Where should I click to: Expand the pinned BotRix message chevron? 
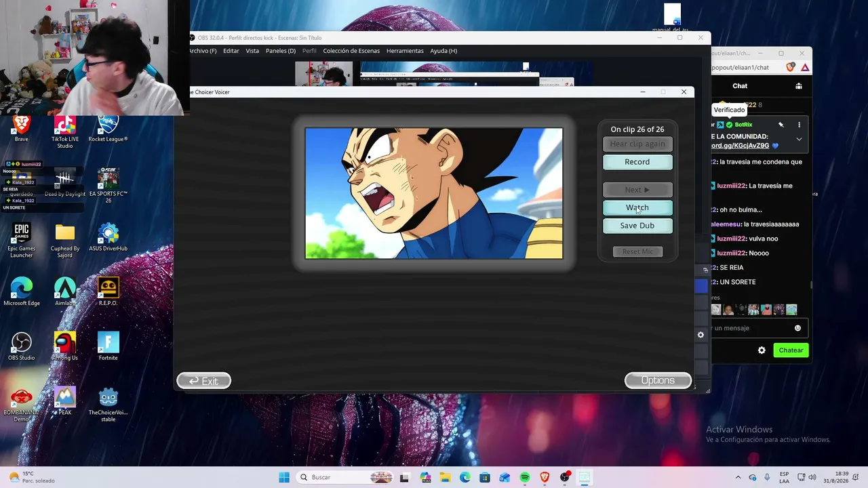tap(799, 139)
